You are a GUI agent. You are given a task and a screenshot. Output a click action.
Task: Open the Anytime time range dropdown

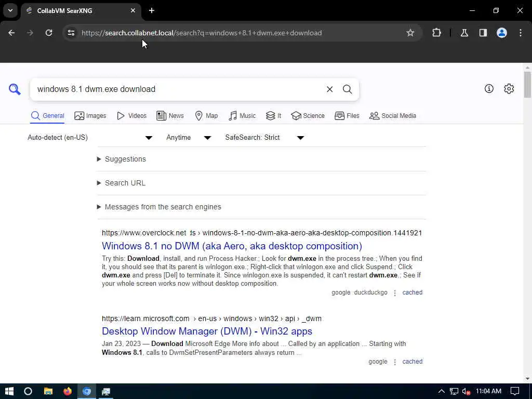coord(189,137)
